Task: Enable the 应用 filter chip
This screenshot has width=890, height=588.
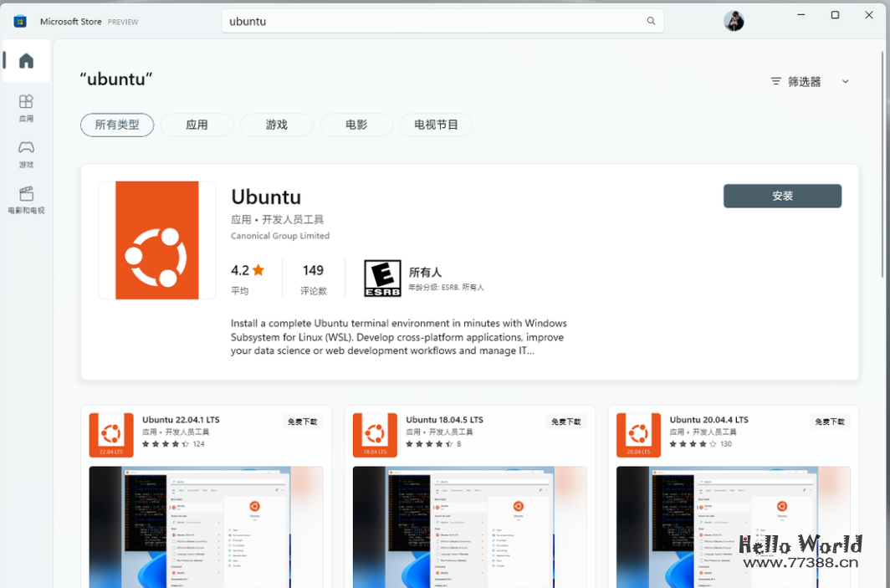Action: 197,125
